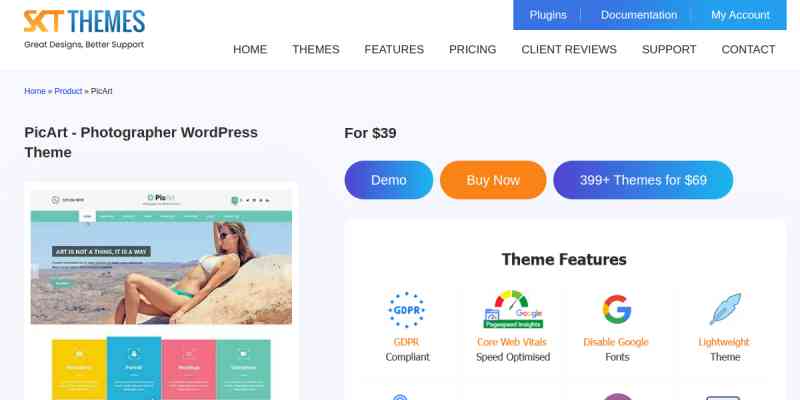Viewport: 800px width, 400px height.
Task: Click the Demo button
Action: [x=389, y=180]
